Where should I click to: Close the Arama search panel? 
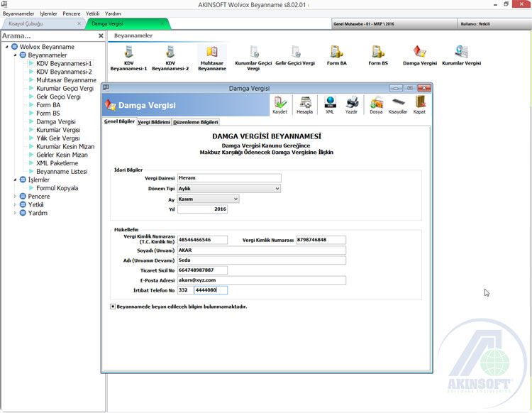click(101, 35)
